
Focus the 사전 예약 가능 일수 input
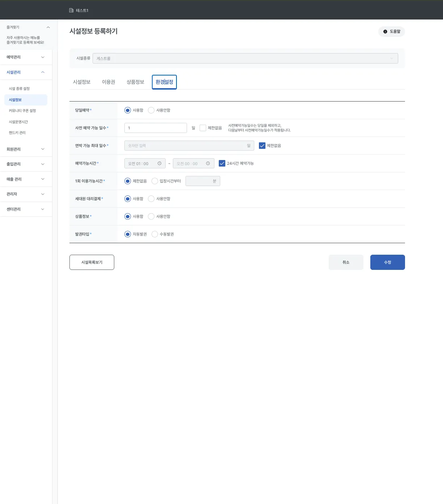(x=156, y=128)
